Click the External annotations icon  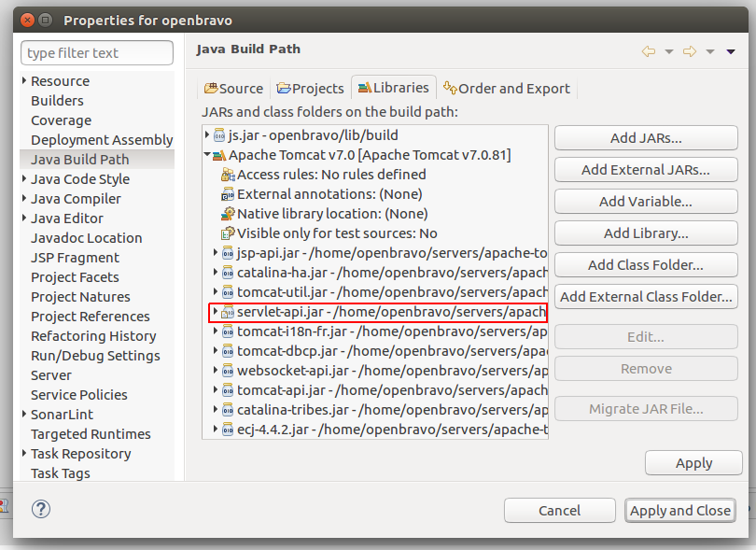tap(227, 194)
